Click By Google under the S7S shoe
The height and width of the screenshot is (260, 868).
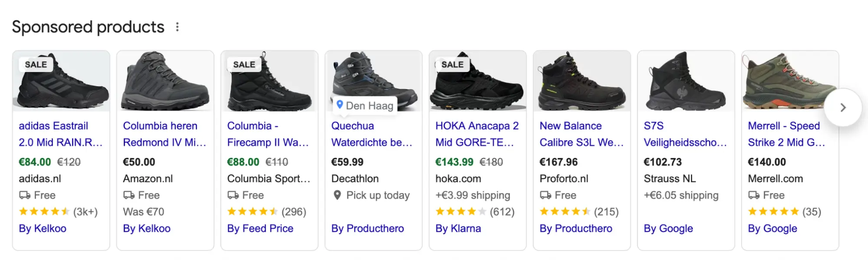click(668, 228)
